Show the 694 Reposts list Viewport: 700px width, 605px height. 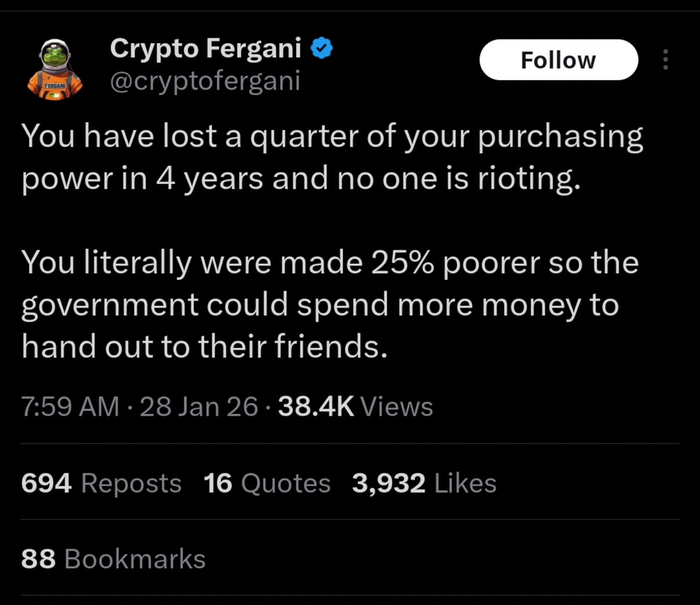[101, 483]
